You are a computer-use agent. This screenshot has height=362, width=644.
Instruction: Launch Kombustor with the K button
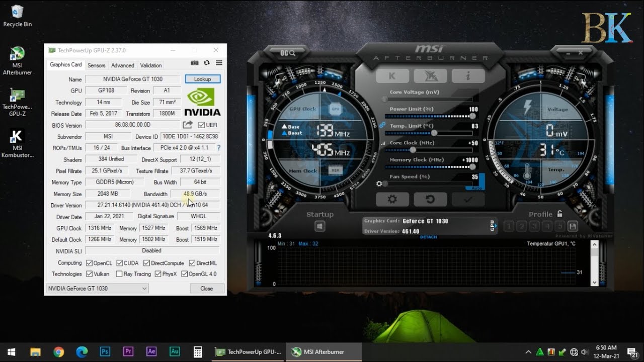tap(392, 76)
